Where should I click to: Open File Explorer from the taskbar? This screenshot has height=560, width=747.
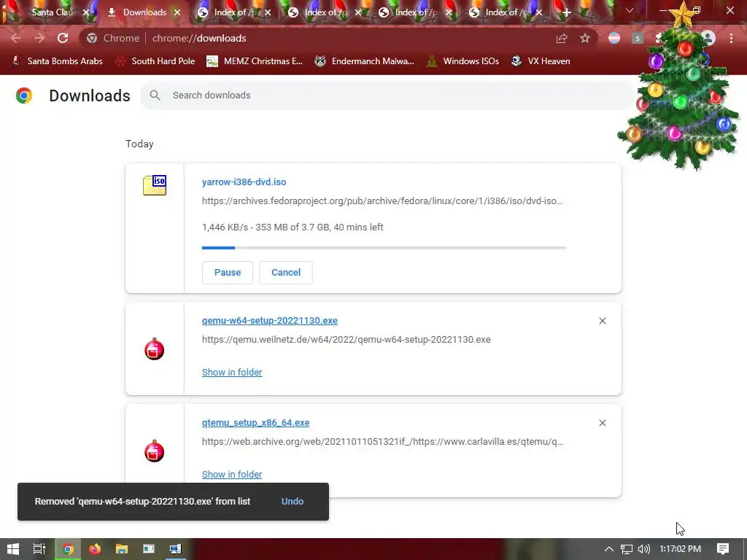(122, 549)
